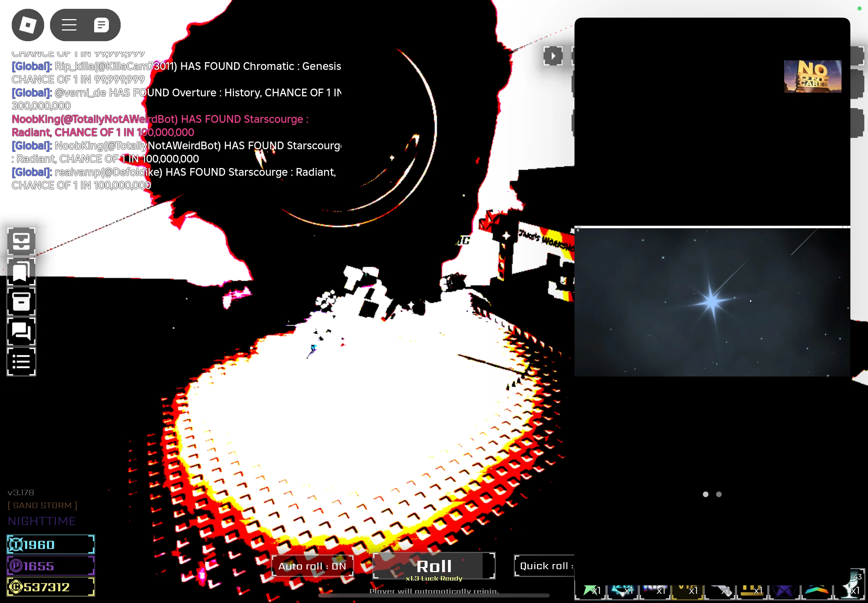Open the speech bubbles icon in sidebar

[21, 331]
